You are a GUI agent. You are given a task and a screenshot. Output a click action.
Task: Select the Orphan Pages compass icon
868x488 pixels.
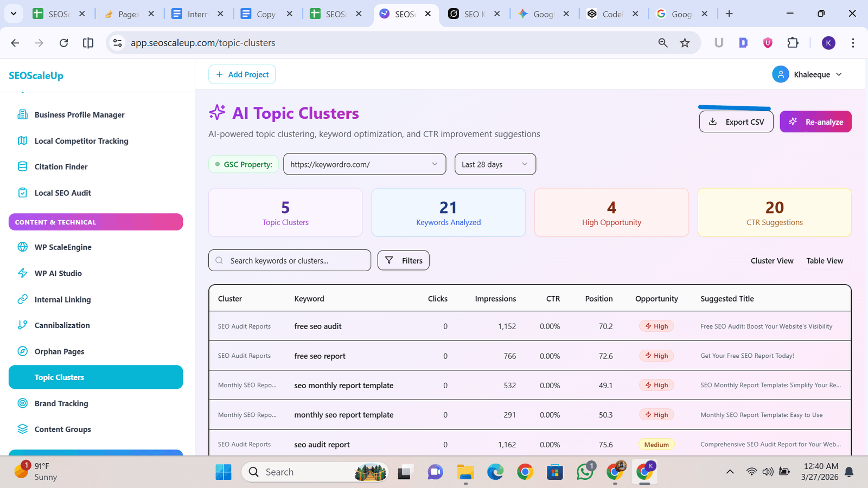coord(22,351)
